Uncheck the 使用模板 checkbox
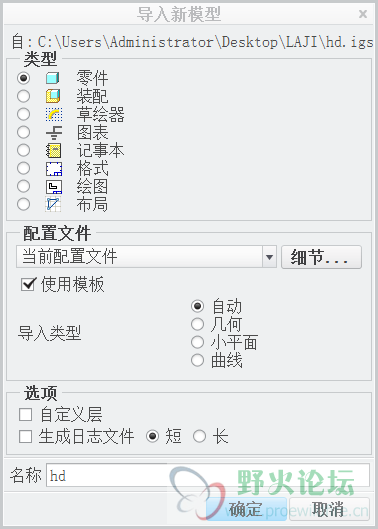 click(x=27, y=284)
